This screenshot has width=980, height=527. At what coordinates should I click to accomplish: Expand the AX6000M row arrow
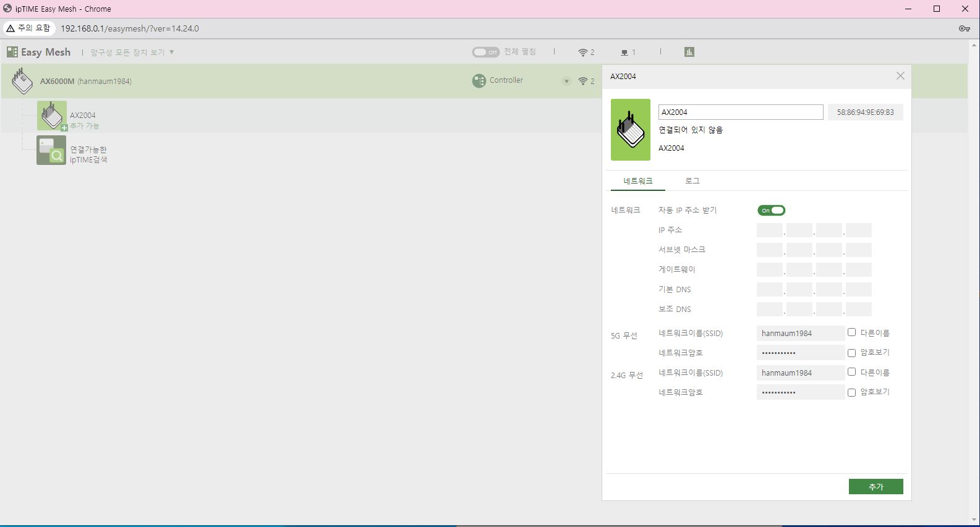coord(566,82)
